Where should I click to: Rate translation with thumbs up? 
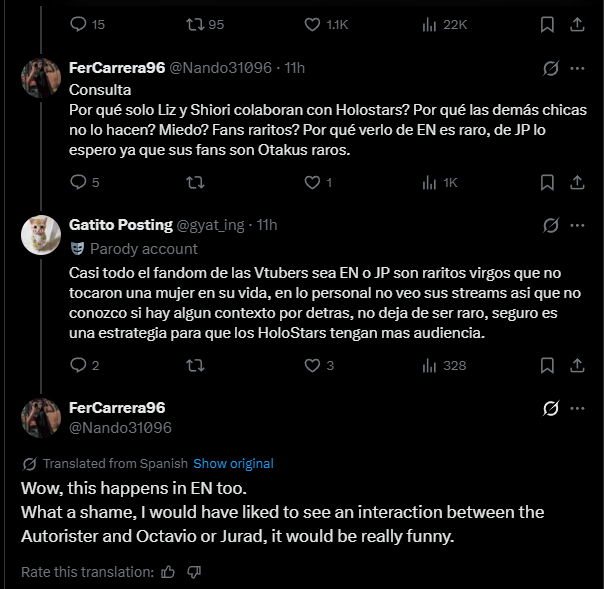168,572
